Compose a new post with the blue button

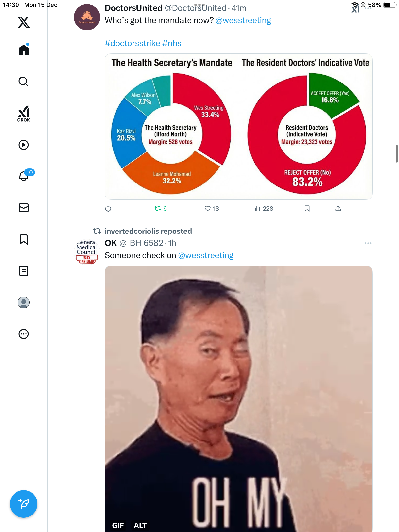point(24,504)
